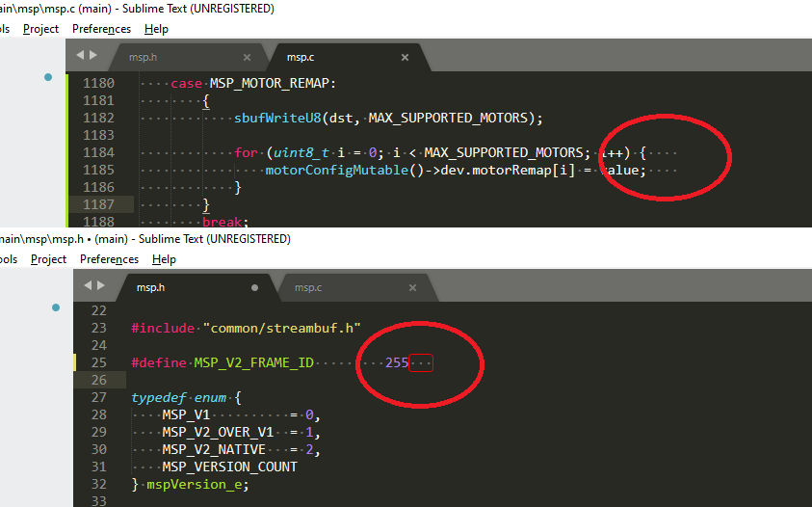Click blue dot indicator in top window sidebar
The width and height of the screenshot is (812, 507).
pos(48,77)
